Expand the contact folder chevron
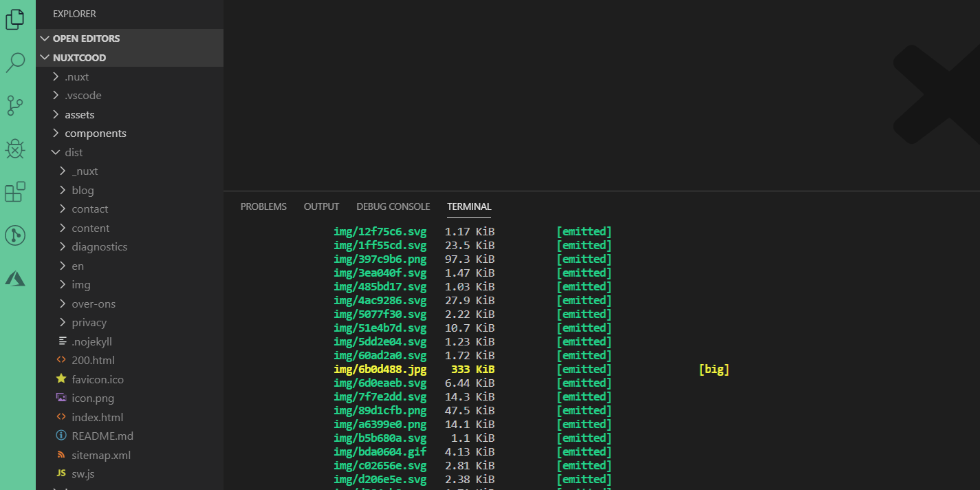Image resolution: width=980 pixels, height=490 pixels. coord(63,209)
